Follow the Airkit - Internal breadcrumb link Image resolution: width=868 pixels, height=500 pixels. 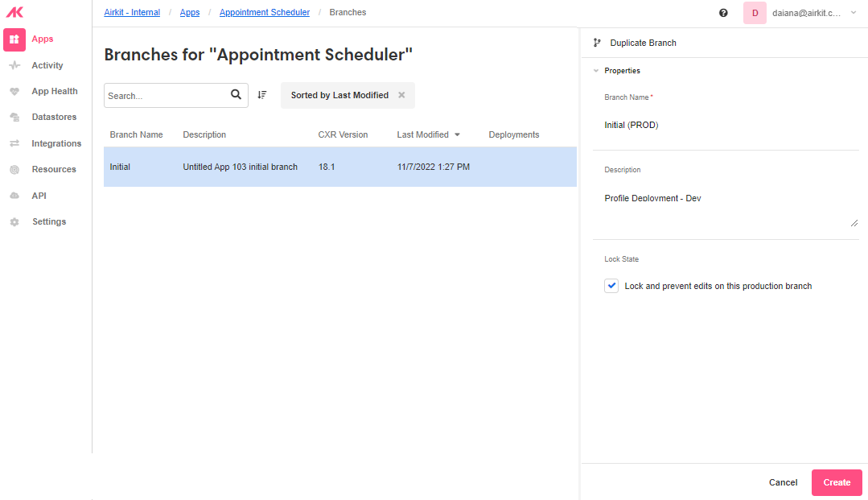[132, 12]
